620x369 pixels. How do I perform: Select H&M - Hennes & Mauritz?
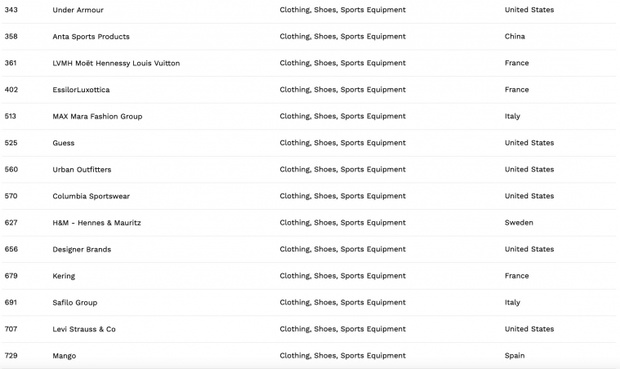(x=96, y=223)
